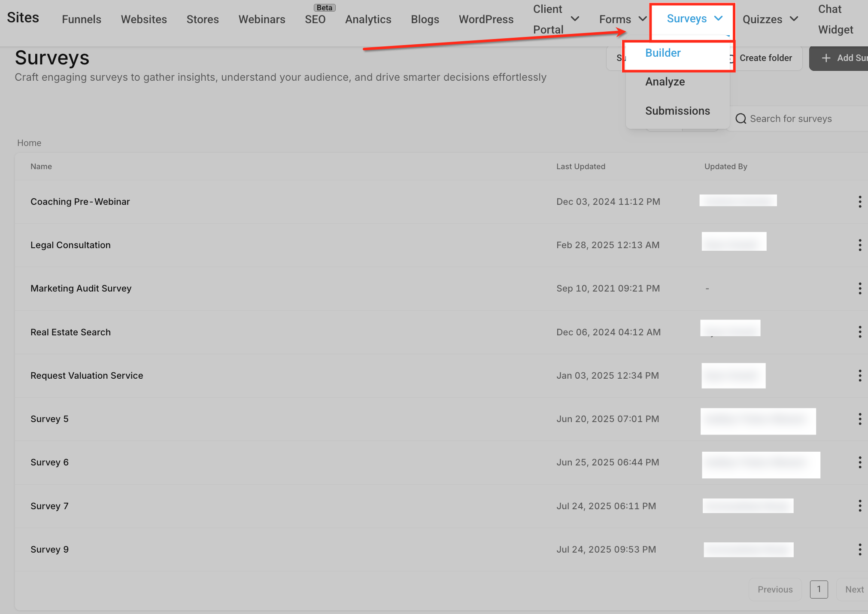The width and height of the screenshot is (868, 614).
Task: Select Builder from the Surveys menu
Action: (662, 53)
